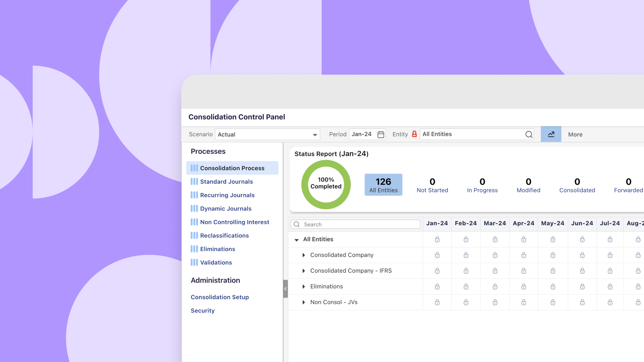Screen dimensions: 644x362
Task: Toggle the Mar-24 lock for Eliminations row
Action: [x=495, y=286]
